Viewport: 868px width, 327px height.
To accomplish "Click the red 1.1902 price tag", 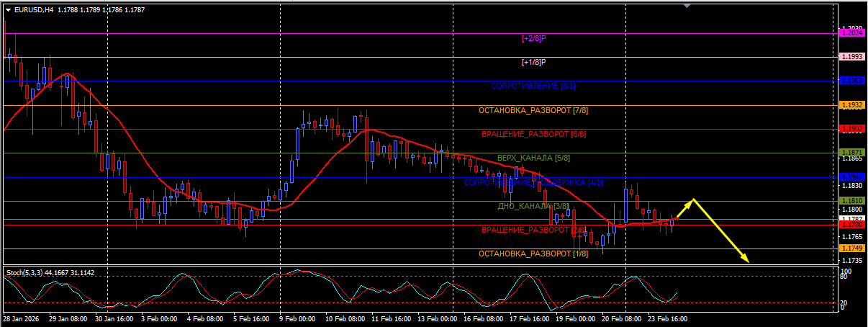I will [x=852, y=129].
